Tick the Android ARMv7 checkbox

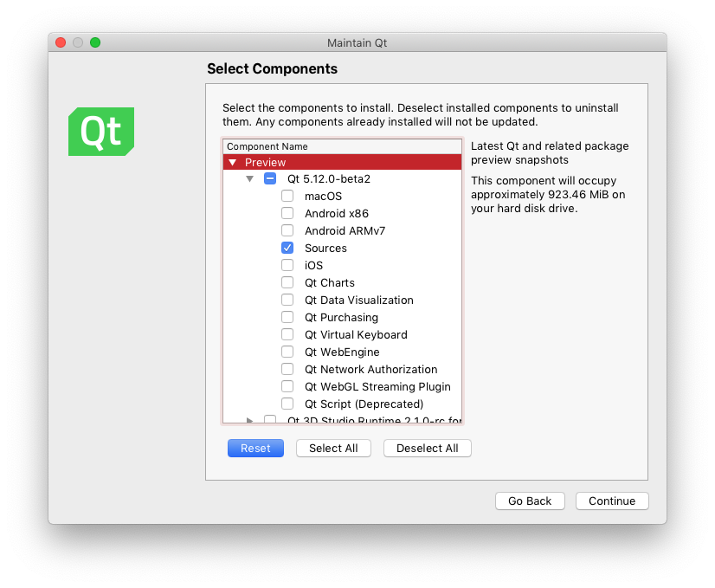pos(287,231)
